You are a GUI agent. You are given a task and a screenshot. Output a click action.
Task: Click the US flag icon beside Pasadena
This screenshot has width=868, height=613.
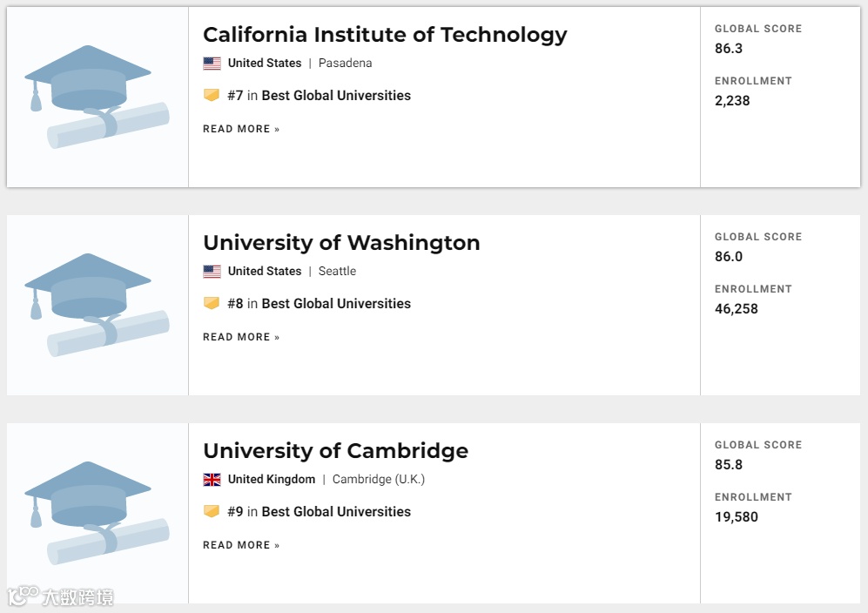tap(212, 64)
